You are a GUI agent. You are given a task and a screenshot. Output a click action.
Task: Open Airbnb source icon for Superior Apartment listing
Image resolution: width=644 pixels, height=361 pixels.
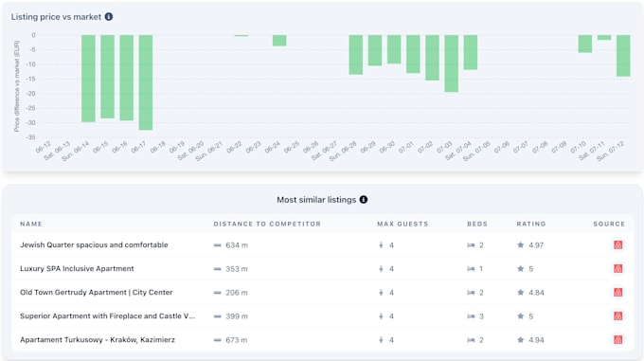617,316
